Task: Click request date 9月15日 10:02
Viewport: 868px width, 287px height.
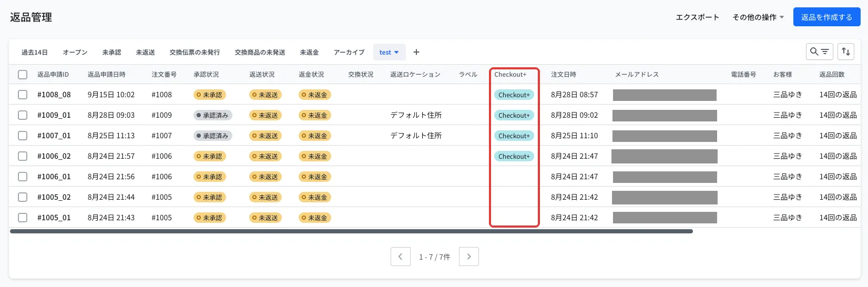Action: (111, 95)
